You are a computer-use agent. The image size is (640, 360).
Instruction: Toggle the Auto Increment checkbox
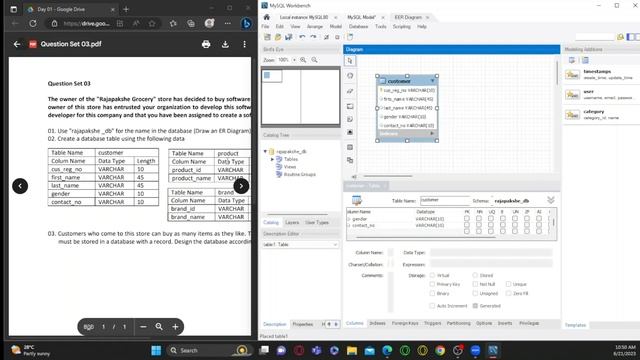point(432,306)
